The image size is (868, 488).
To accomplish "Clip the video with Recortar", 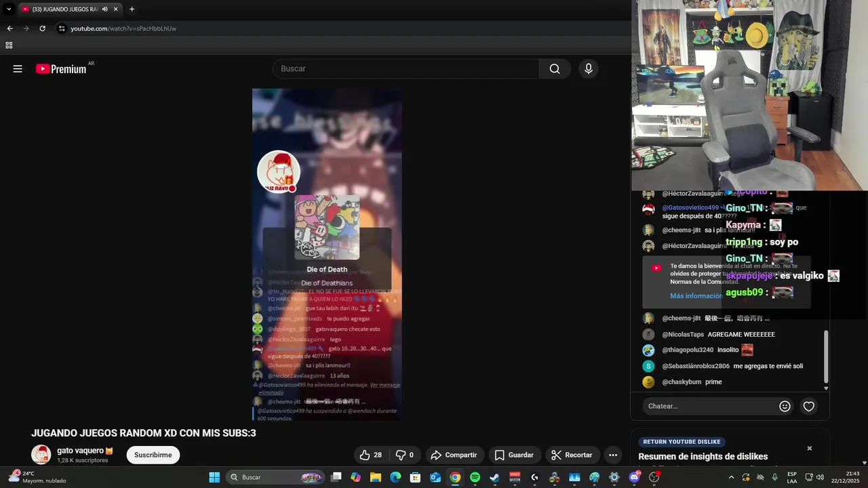I will [x=572, y=455].
